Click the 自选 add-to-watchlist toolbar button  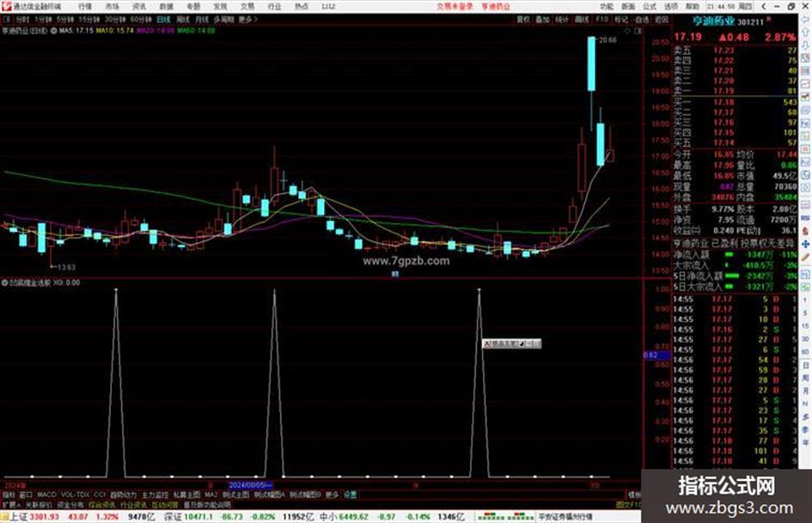click(x=641, y=19)
